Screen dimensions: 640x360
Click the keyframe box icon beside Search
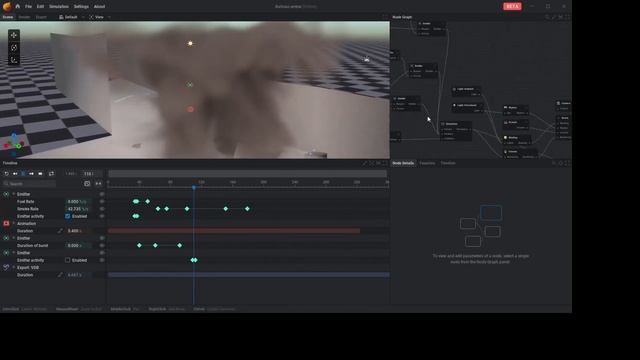coord(87,184)
